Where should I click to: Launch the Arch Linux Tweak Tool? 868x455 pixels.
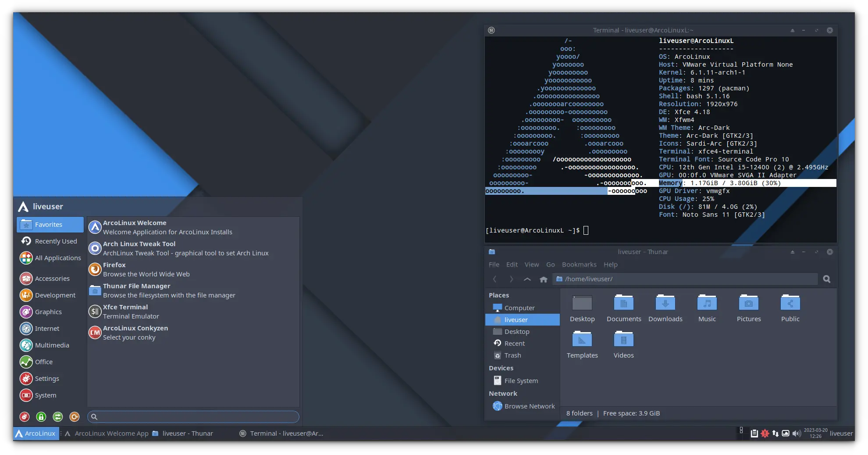139,244
